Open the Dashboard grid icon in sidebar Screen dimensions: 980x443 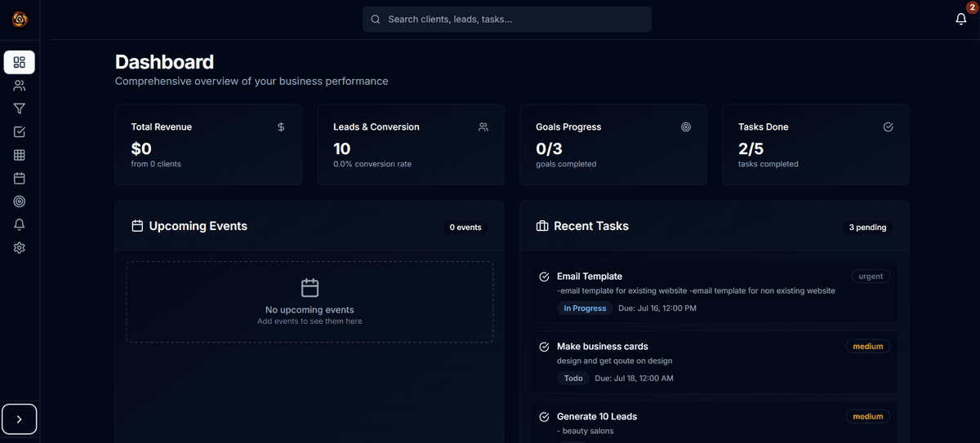(20, 63)
